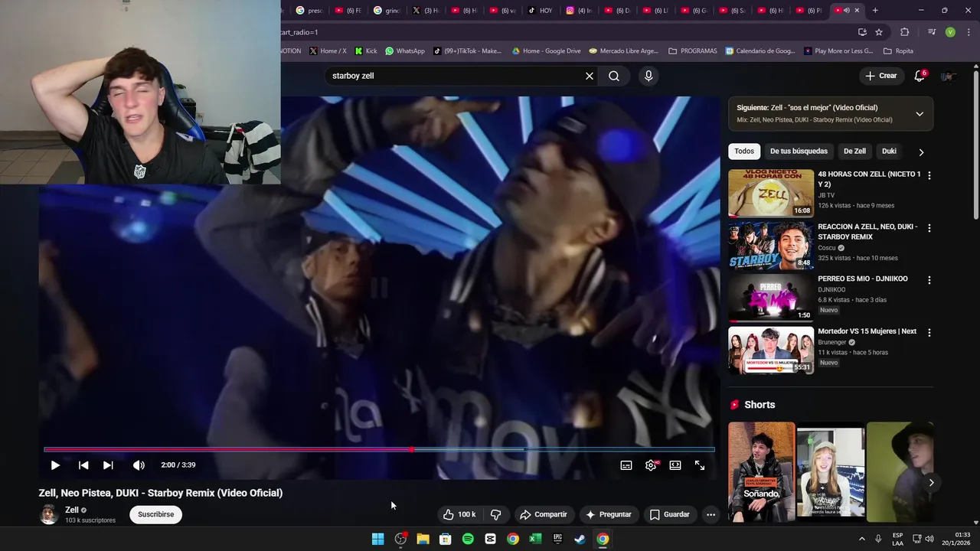This screenshot has height=551, width=980.
Task: Open 'PERREO ES MIO - DJNIIKOO' title
Action: coord(863,279)
